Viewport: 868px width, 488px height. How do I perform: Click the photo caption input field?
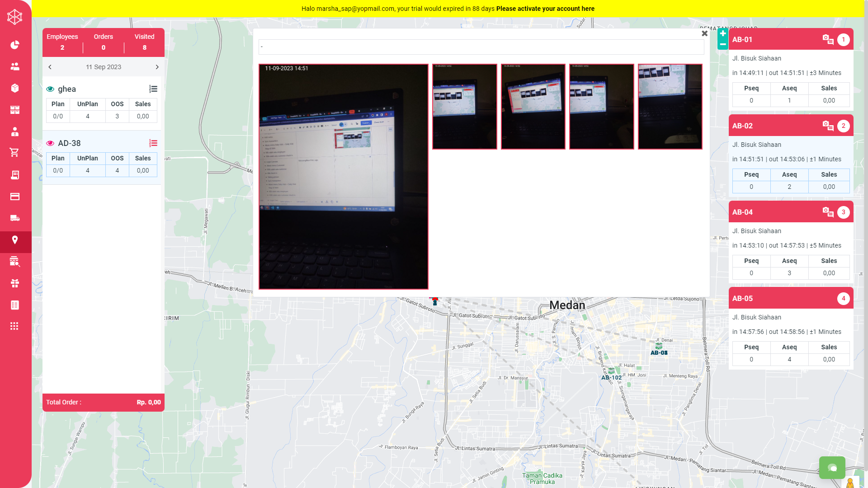[481, 47]
